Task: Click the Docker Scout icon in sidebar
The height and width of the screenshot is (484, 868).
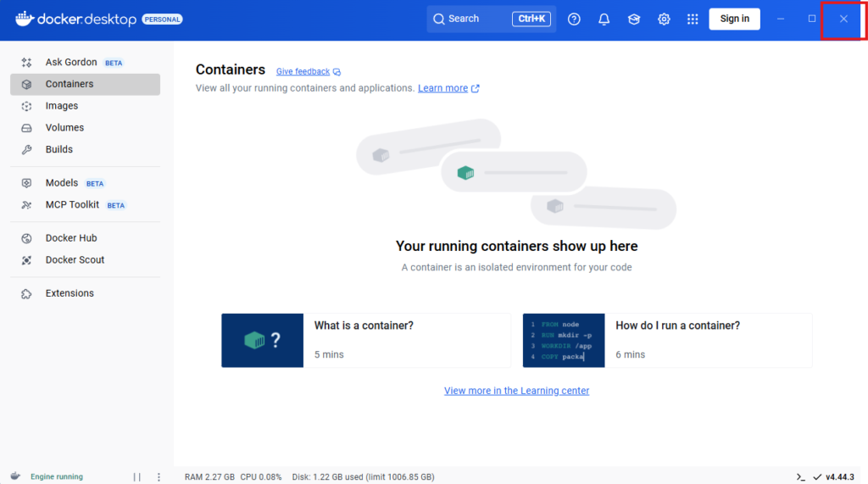Action: tap(26, 260)
